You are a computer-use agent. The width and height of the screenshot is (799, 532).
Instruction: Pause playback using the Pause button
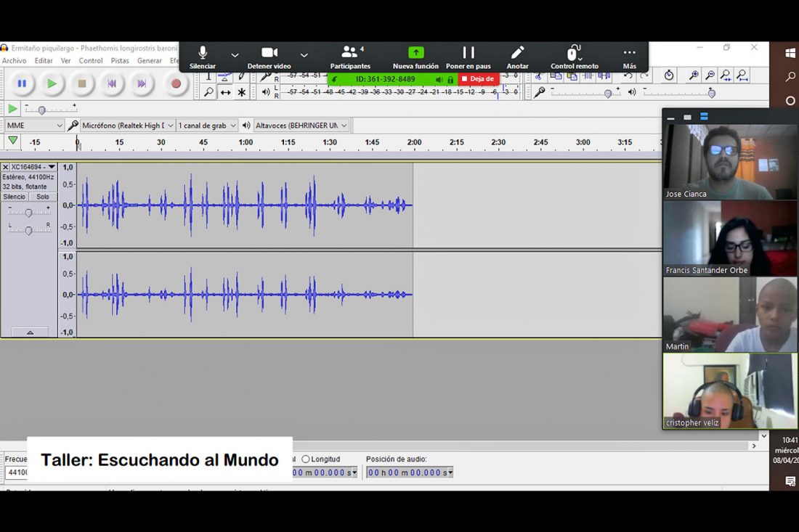point(23,83)
